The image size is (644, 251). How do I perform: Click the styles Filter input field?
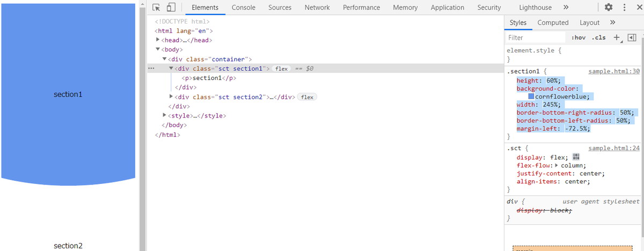(536, 38)
